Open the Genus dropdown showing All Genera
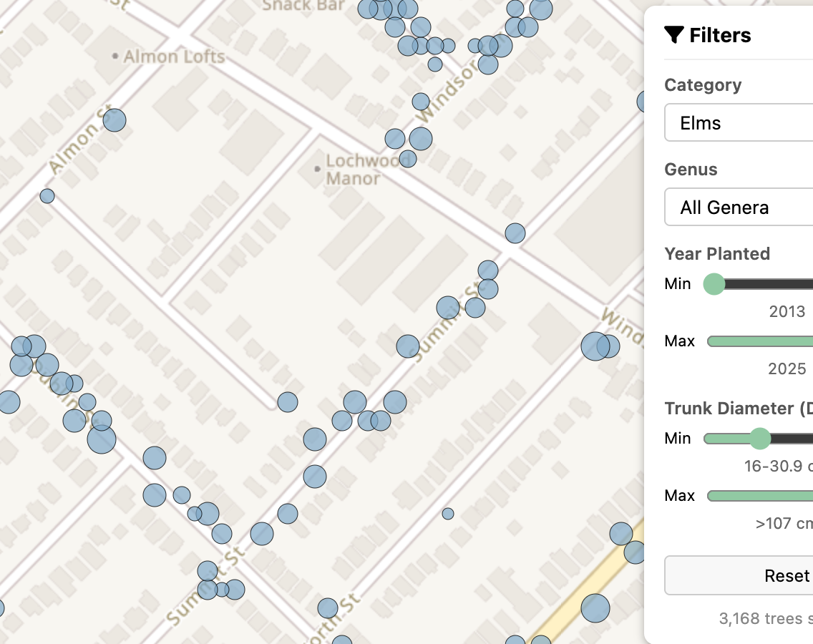813x644 pixels. [738, 207]
